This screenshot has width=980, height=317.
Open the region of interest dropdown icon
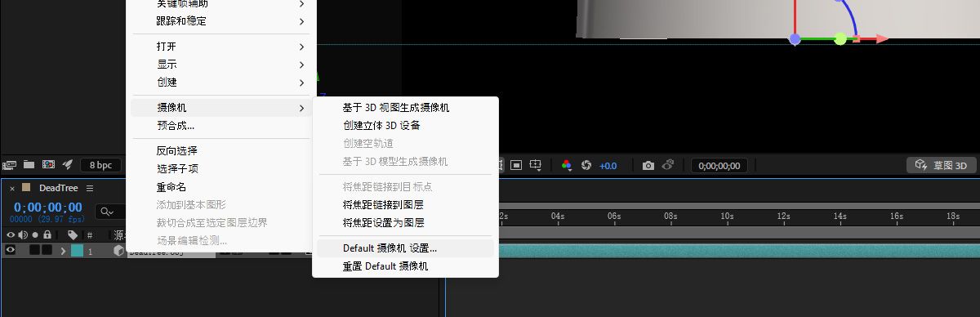click(536, 165)
